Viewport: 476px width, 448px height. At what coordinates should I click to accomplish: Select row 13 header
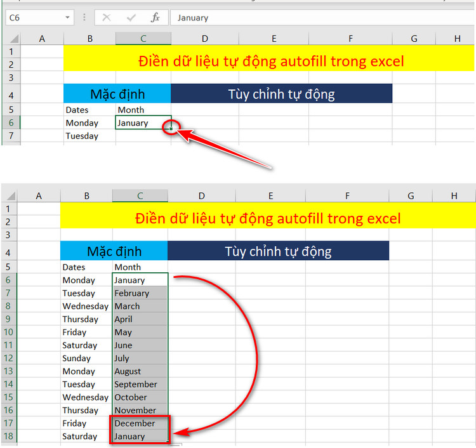click(x=8, y=371)
